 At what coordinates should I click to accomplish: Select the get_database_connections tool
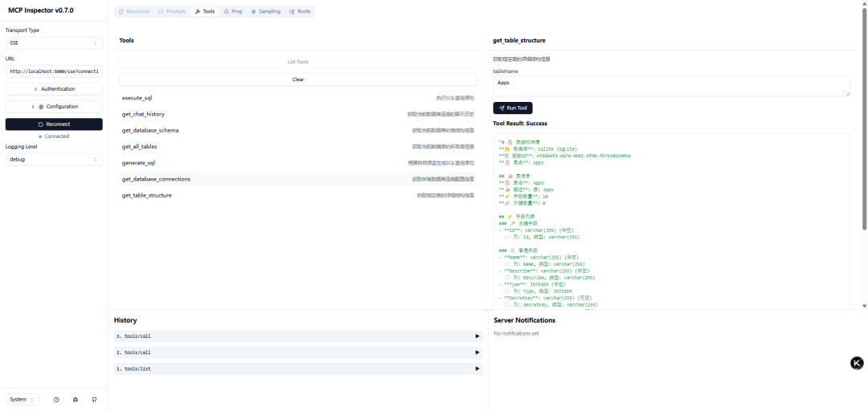(x=298, y=179)
